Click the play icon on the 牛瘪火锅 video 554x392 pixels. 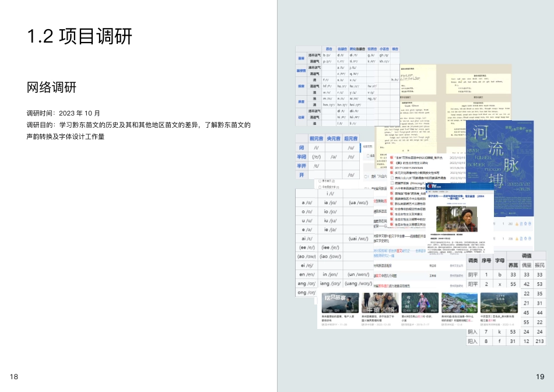[x=364, y=310]
